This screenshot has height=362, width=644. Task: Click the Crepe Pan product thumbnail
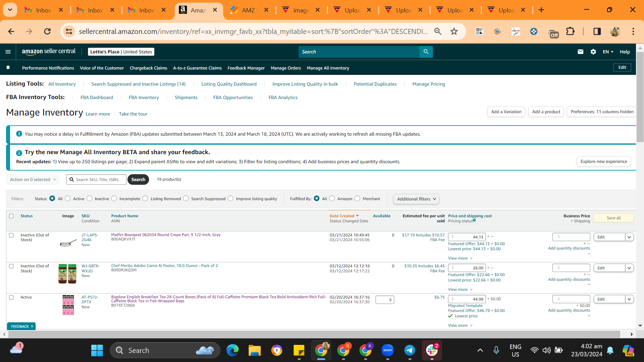click(x=68, y=243)
